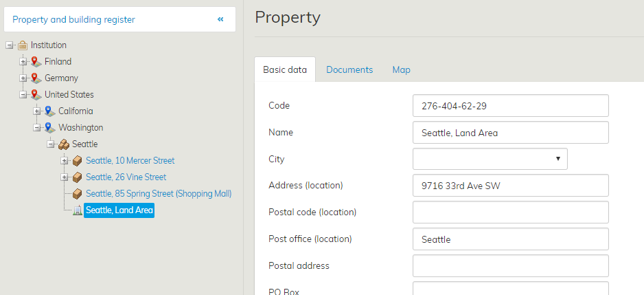The width and height of the screenshot is (644, 295).
Task: Expand the Finland tree node
Action: [x=23, y=62]
